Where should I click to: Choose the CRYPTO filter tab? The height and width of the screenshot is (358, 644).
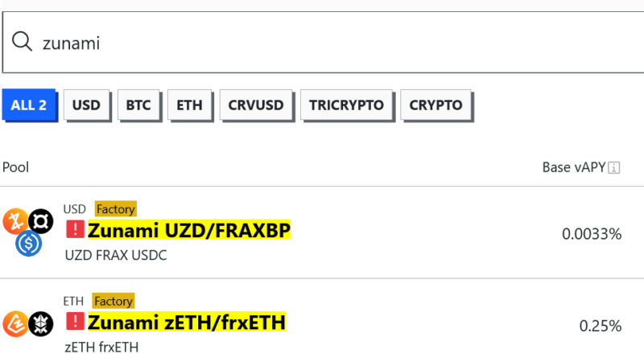pyautogui.click(x=436, y=105)
